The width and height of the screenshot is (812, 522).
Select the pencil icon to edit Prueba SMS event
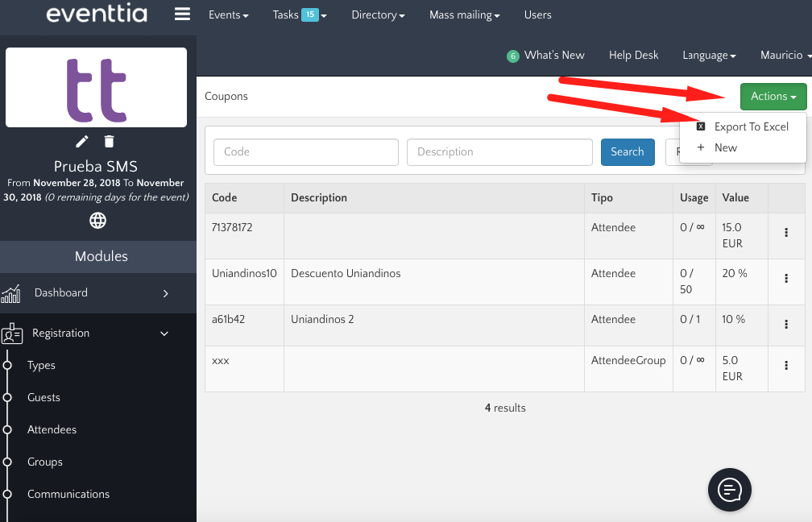coord(81,141)
